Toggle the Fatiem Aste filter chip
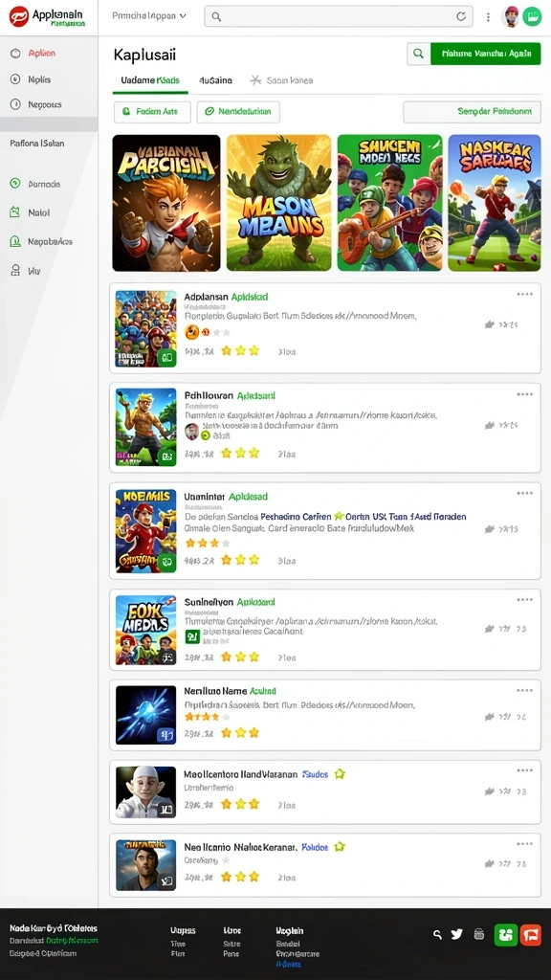The image size is (551, 980). coord(152,112)
